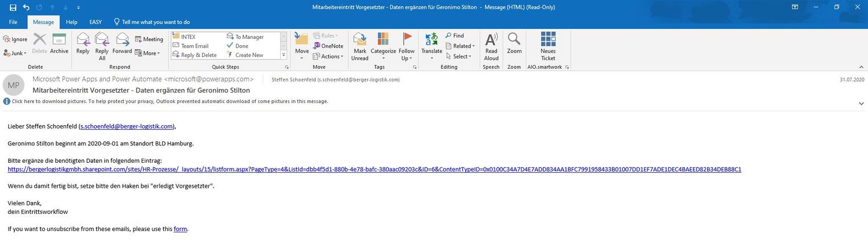Mark the message as Unread
The height and width of the screenshot is (245, 868).
pos(360,46)
